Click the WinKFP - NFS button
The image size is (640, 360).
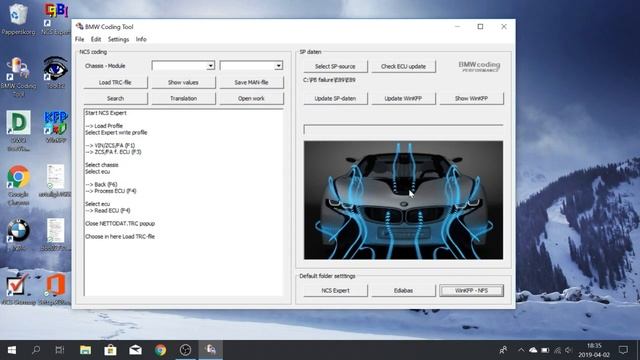tap(471, 290)
